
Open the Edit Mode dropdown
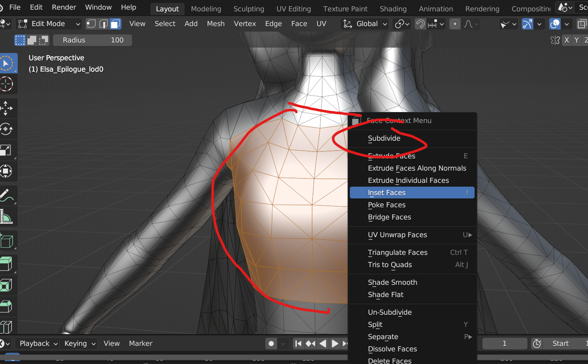49,24
